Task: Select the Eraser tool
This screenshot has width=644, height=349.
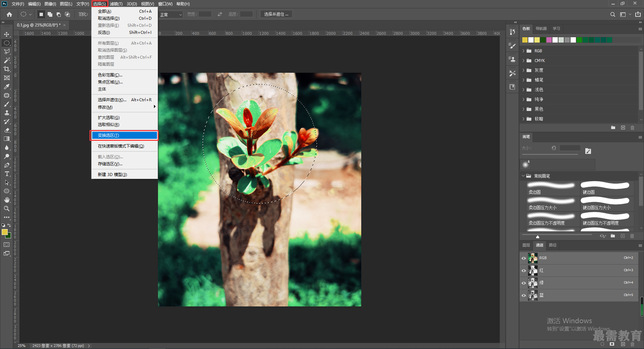Action: 7,130
